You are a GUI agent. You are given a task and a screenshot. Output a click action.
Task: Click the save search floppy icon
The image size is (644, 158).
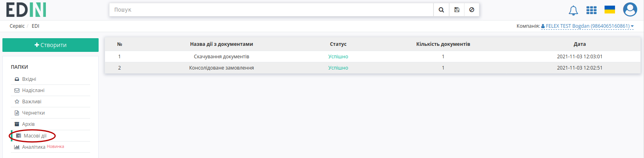(456, 10)
